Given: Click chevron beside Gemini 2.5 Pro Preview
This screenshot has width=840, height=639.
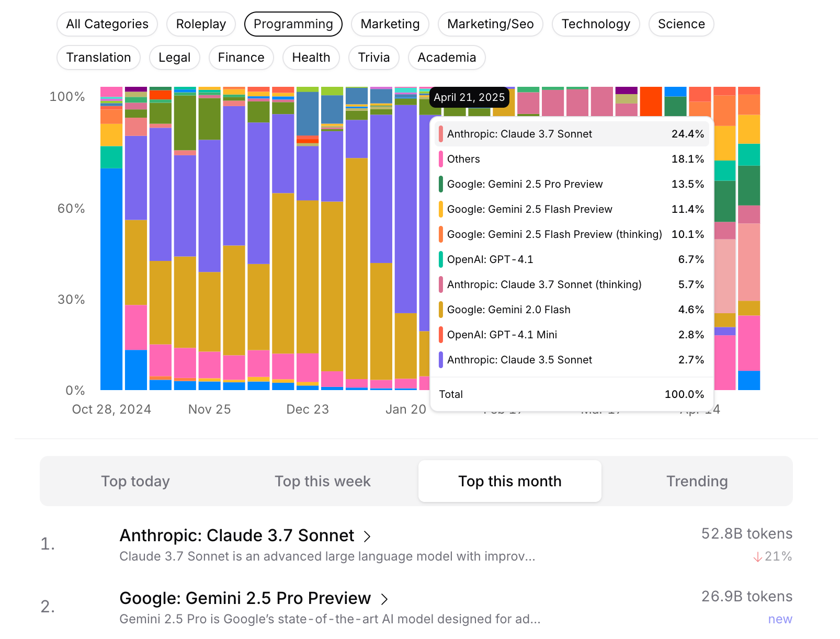Looking at the screenshot, I should tap(384, 599).
